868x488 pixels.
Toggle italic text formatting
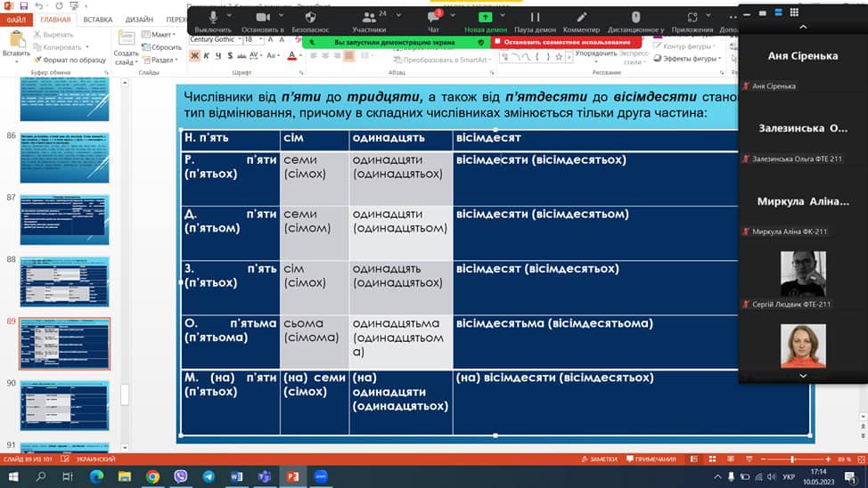pos(207,56)
